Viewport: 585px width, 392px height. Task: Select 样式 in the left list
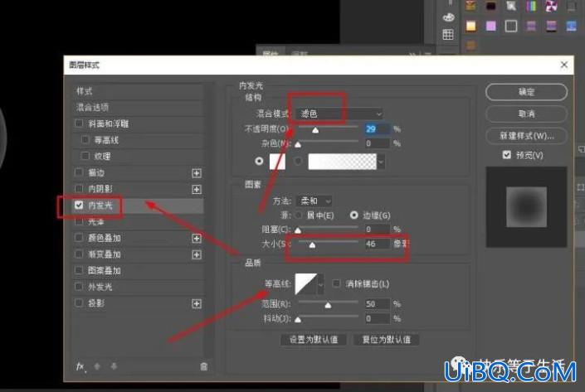[x=138, y=91]
